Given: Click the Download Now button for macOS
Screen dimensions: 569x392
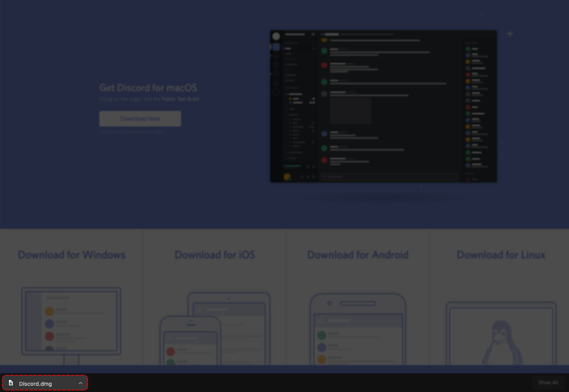Looking at the screenshot, I should click(x=140, y=119).
